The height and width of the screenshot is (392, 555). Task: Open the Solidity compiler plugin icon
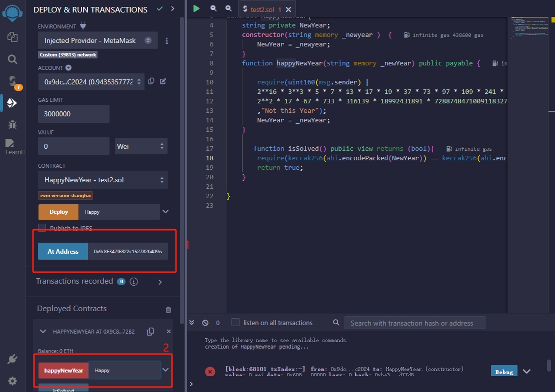pyautogui.click(x=12, y=81)
